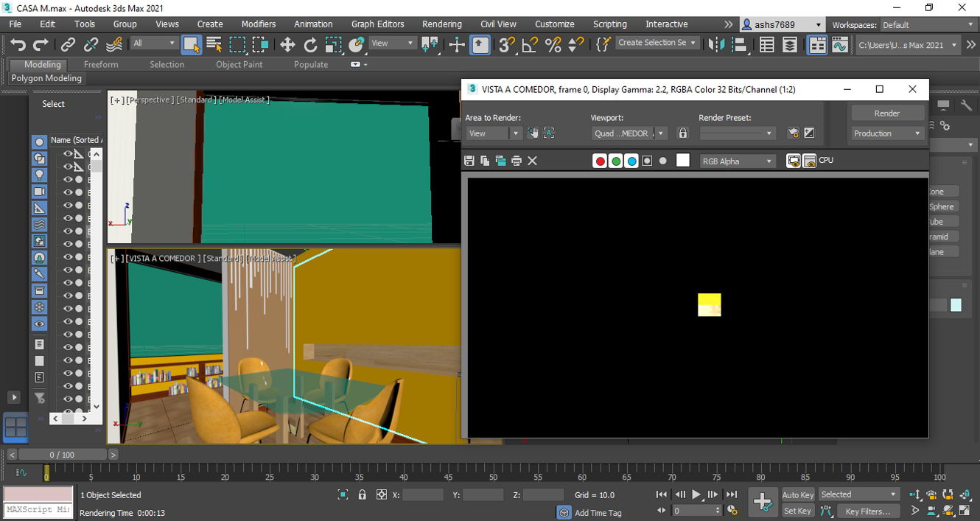
Task: Toggle the selection lock in status bar
Action: [x=362, y=495]
